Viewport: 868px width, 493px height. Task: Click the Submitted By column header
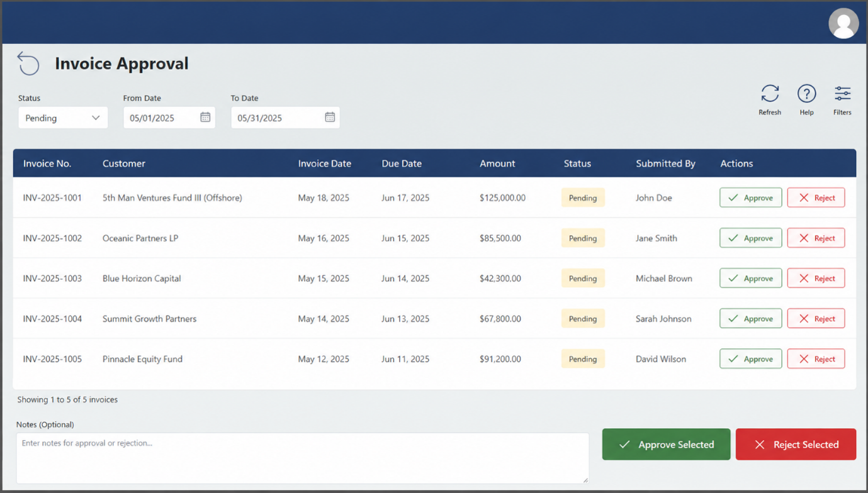(x=665, y=163)
